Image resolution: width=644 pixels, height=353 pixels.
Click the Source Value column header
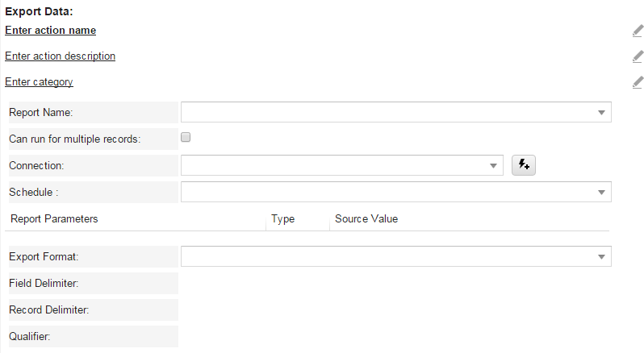(366, 219)
